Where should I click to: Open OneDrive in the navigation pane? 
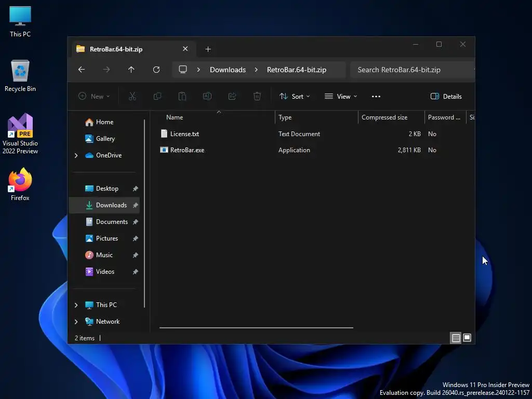[109, 155]
